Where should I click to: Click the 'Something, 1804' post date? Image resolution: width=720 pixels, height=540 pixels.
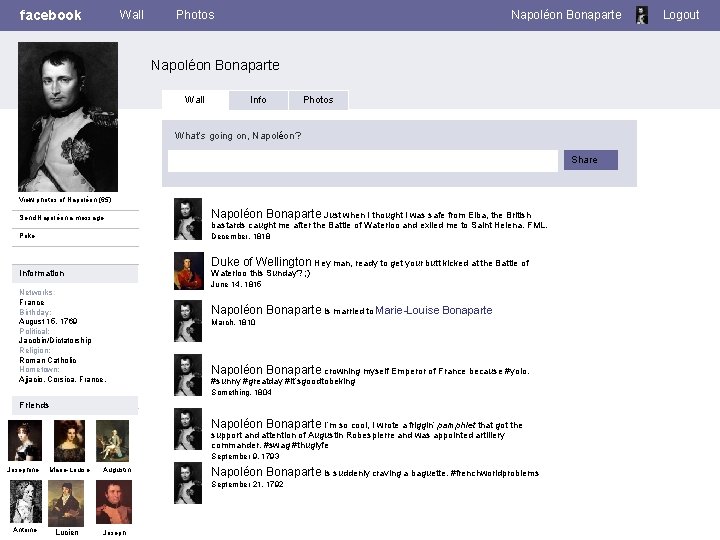[242, 392]
